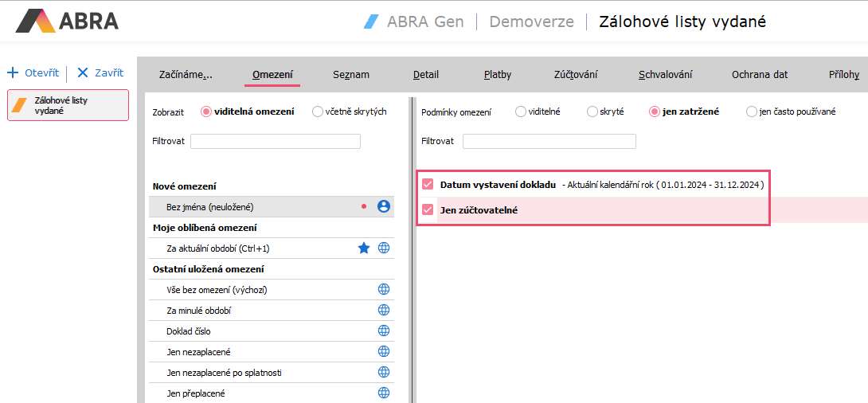This screenshot has width=868, height=403.
Task: Open the Zúčtování tab
Action: tap(576, 75)
